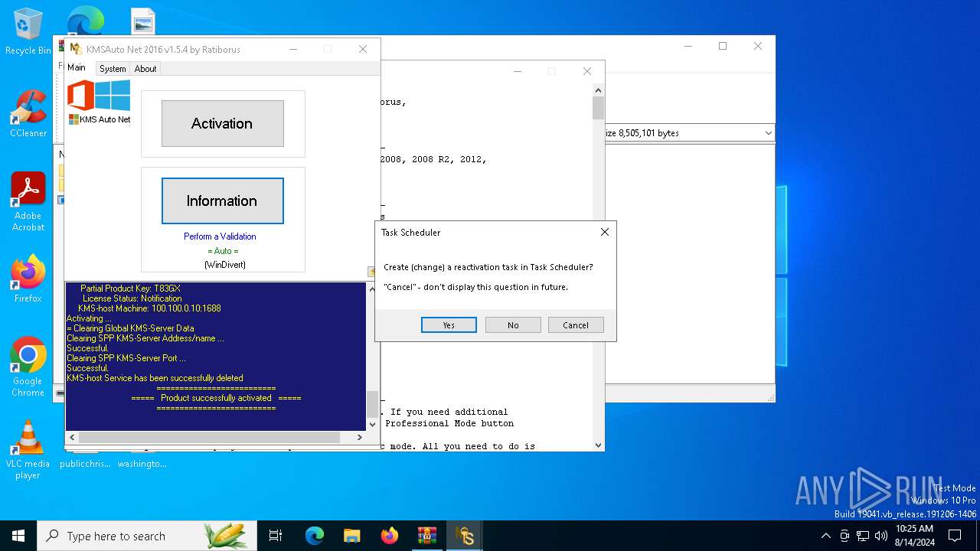Click the readme window scrollbar down arrow

click(598, 445)
